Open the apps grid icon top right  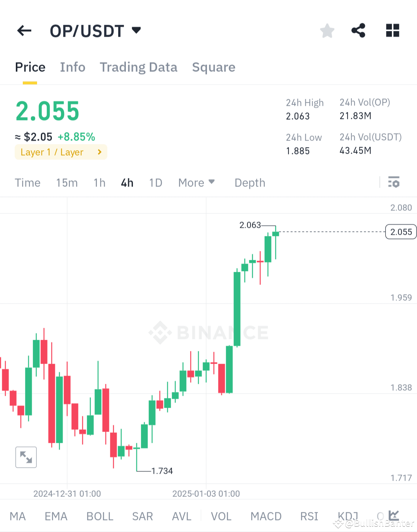[392, 30]
